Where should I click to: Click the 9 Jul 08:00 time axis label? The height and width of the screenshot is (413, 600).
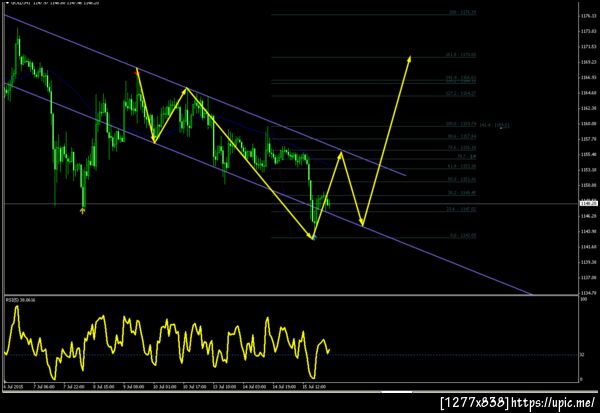[134, 387]
